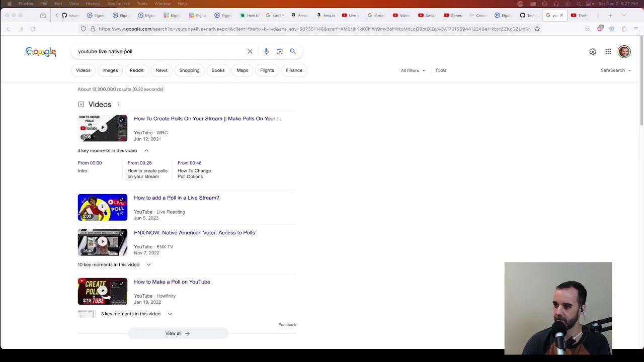Screen dimensions: 644x362
Task: Click the Feedback link
Action: (287, 325)
